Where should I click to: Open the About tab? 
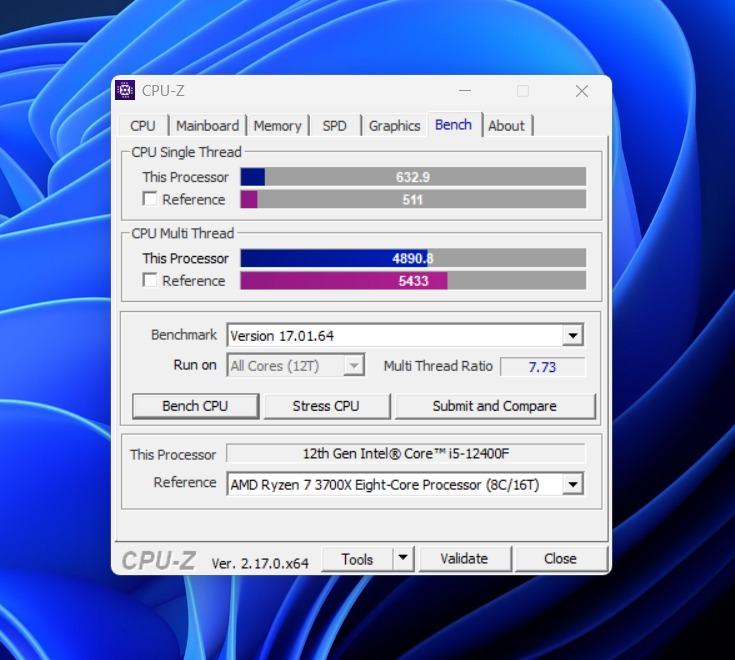[x=507, y=126]
